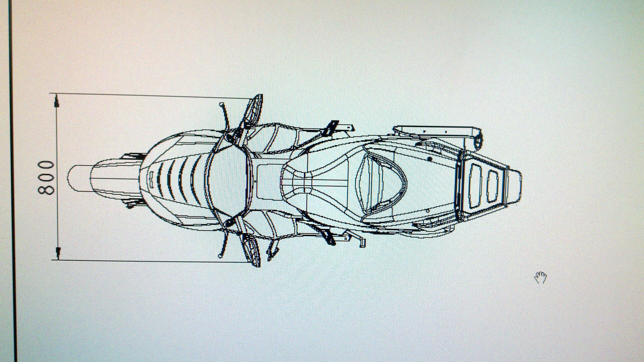Click the 800 dimension text
Image resolution: width=644 pixels, height=362 pixels.
coord(46,178)
